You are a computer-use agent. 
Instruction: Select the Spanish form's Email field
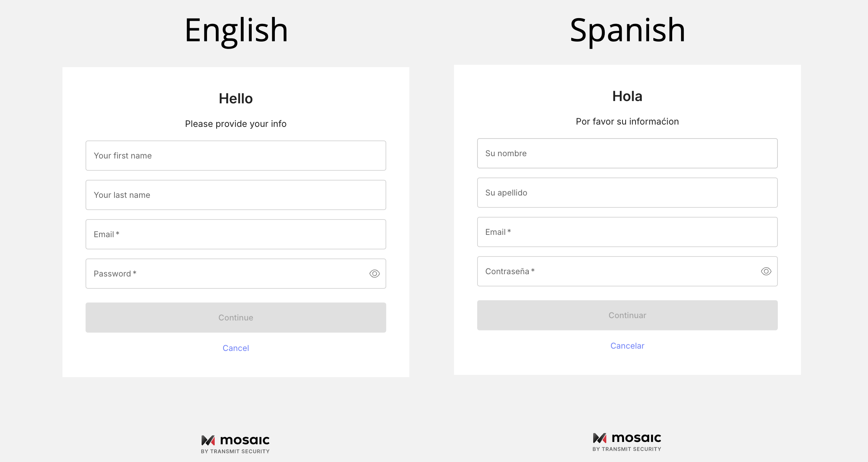coord(627,232)
